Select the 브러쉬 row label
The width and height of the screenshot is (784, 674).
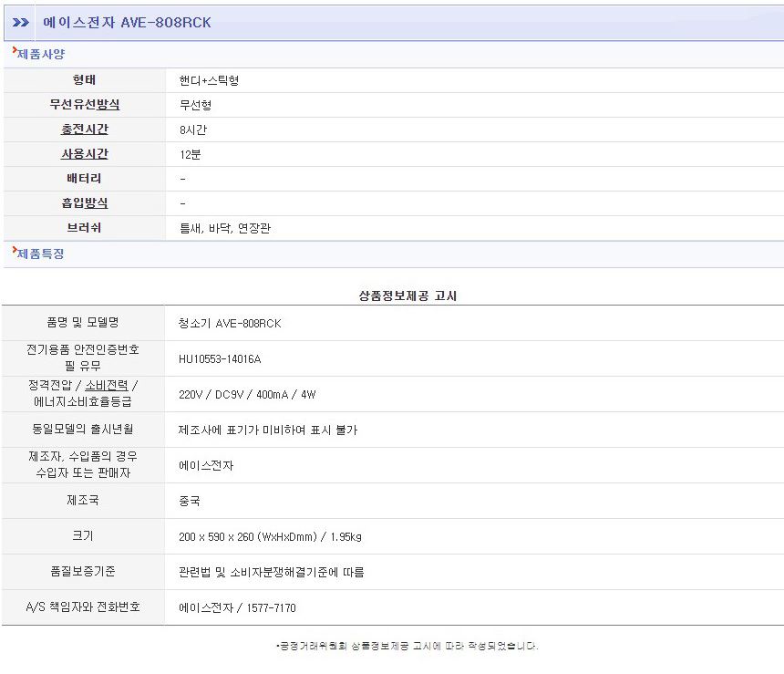85,228
